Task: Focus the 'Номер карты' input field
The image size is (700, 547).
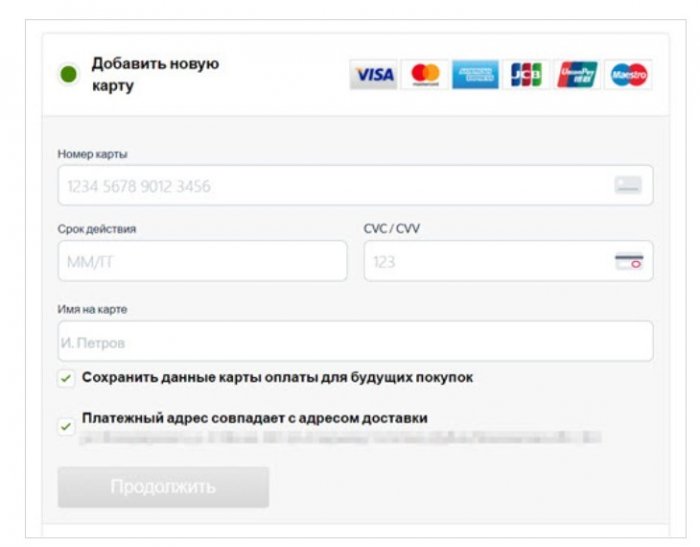Action: (330, 186)
